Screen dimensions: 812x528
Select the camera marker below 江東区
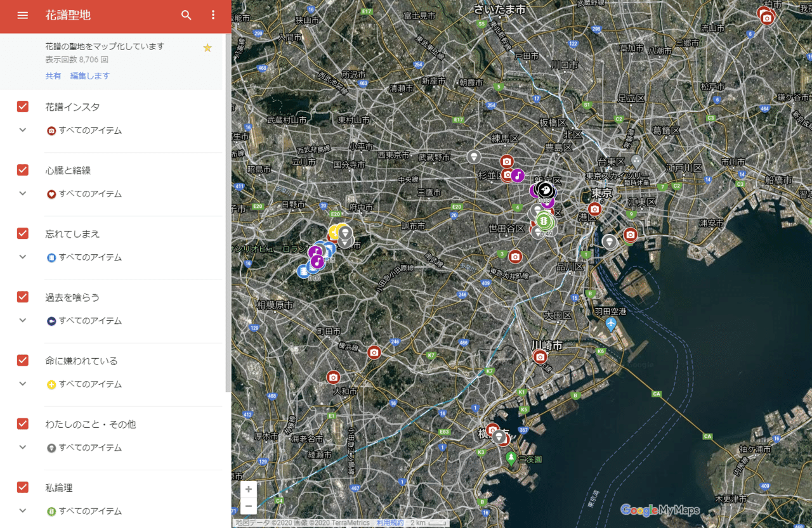coord(630,235)
